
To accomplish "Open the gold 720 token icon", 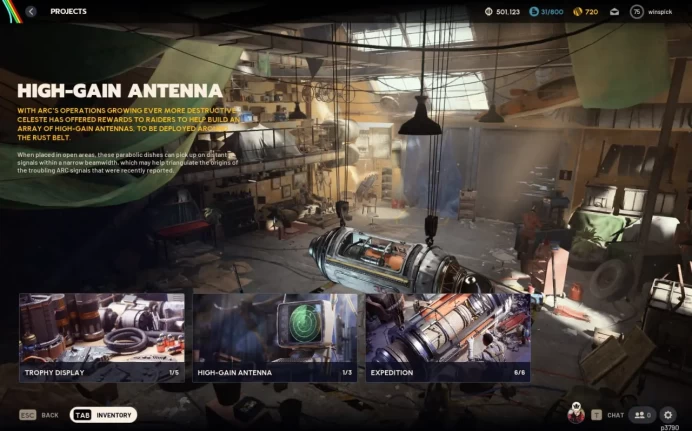I will pyautogui.click(x=578, y=12).
